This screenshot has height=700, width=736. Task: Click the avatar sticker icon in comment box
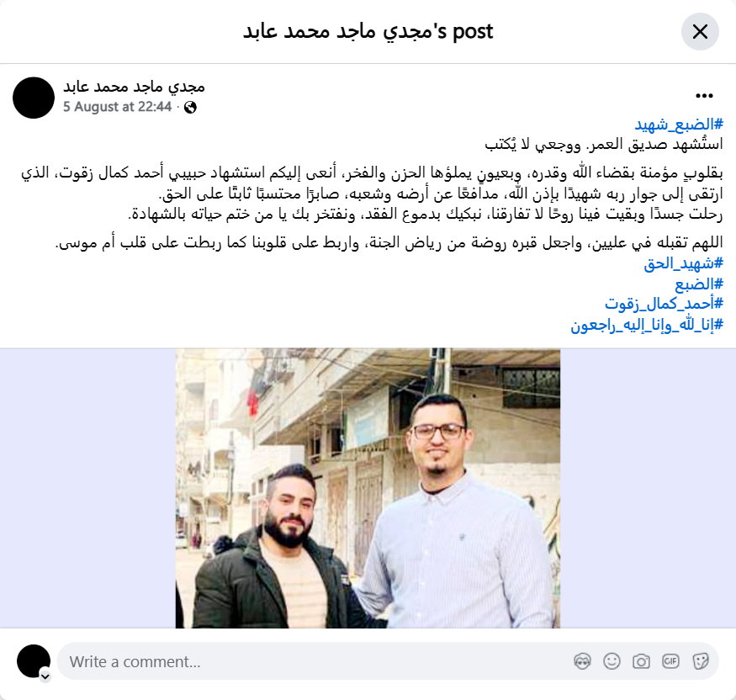[582, 661]
